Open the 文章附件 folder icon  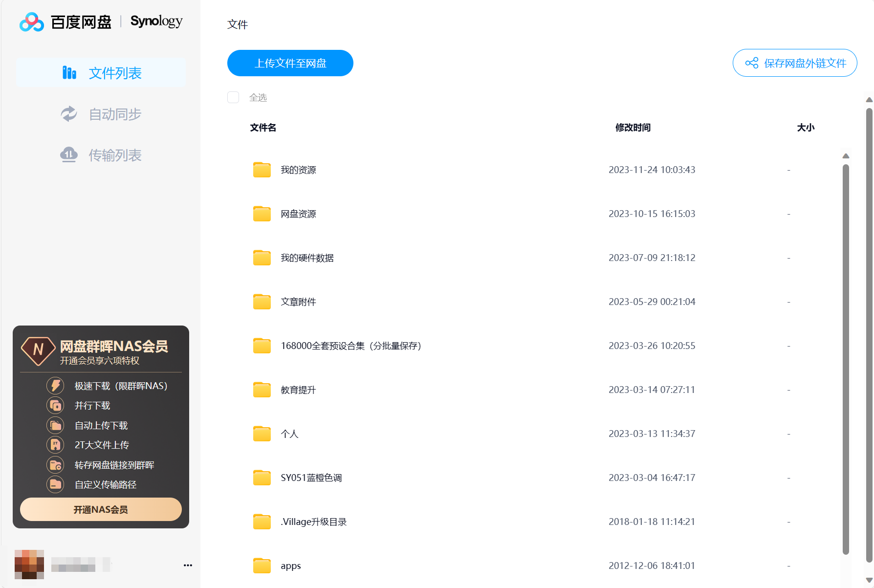[x=262, y=302]
